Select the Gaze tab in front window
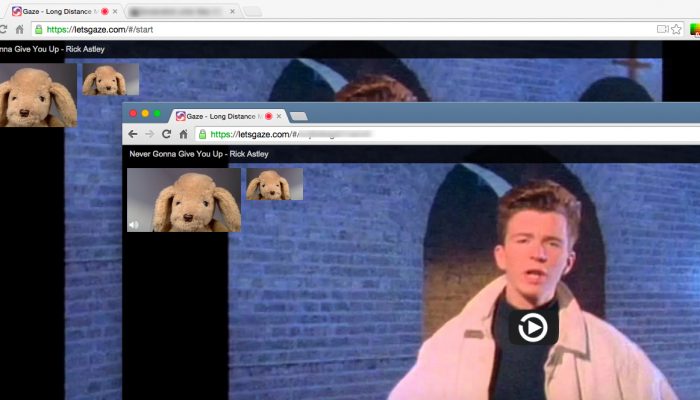The height and width of the screenshot is (400, 700). (x=228, y=116)
